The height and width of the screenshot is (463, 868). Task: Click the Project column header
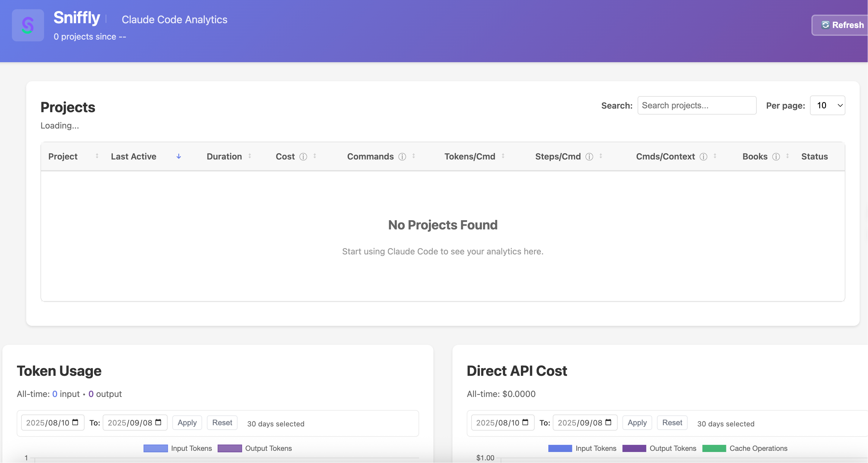click(x=63, y=157)
